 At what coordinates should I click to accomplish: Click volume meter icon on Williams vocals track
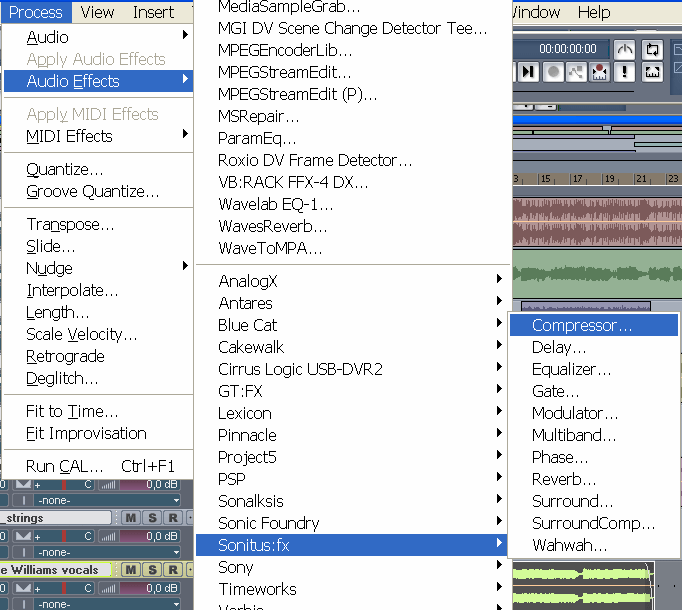click(x=108, y=589)
